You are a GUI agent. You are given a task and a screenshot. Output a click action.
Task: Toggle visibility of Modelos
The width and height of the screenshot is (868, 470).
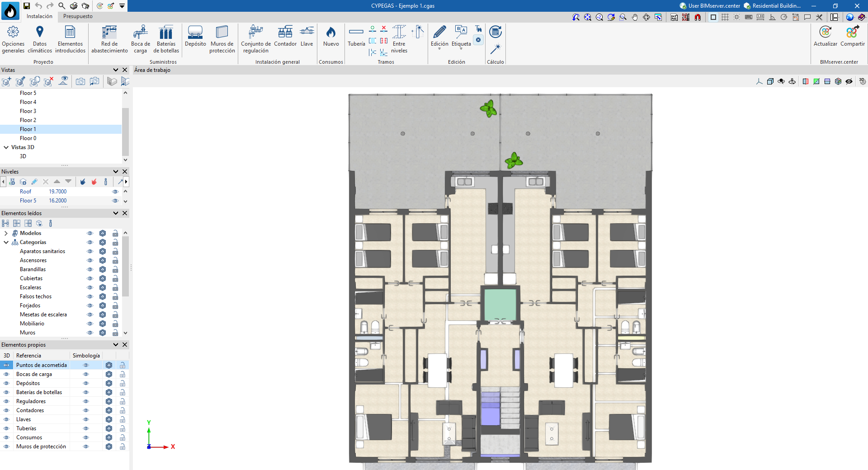tap(90, 233)
